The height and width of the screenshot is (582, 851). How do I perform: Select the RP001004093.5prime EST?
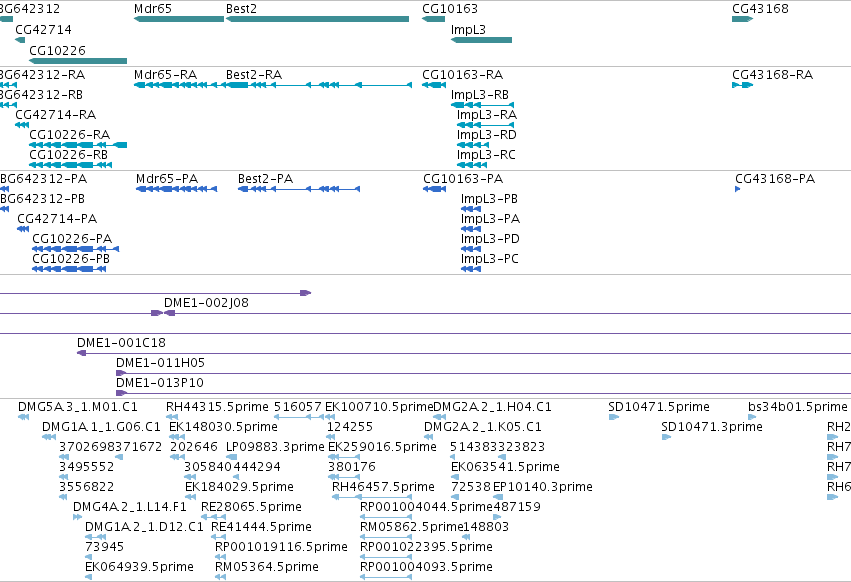coord(386,578)
